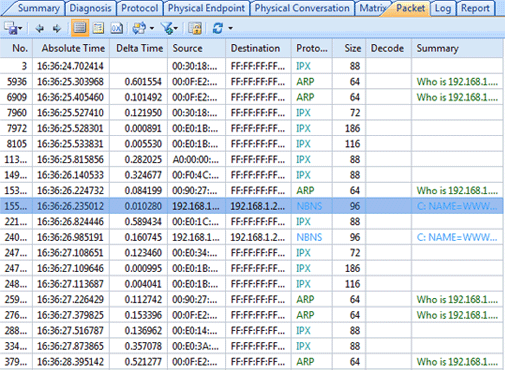Click source address 00:E0:3A:...
The image size is (505, 370).
point(195,346)
